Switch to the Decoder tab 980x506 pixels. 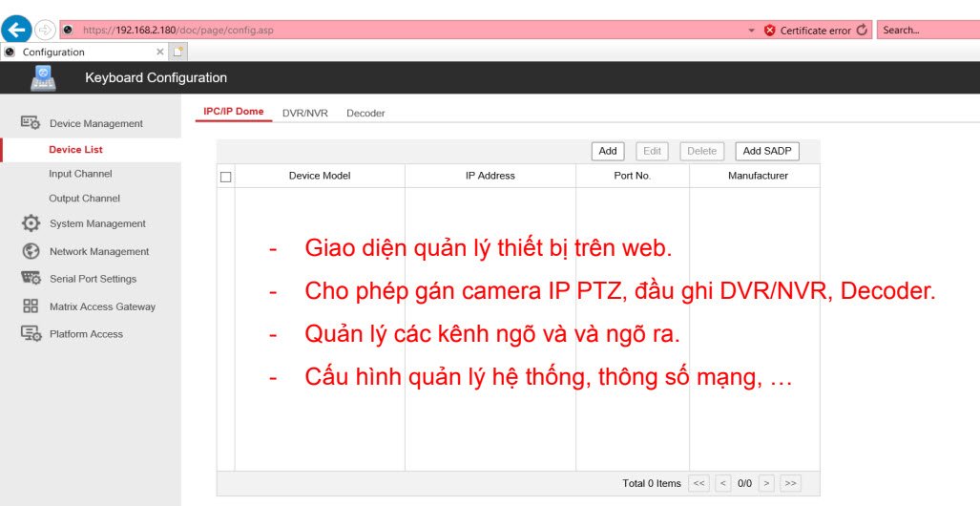(x=365, y=113)
